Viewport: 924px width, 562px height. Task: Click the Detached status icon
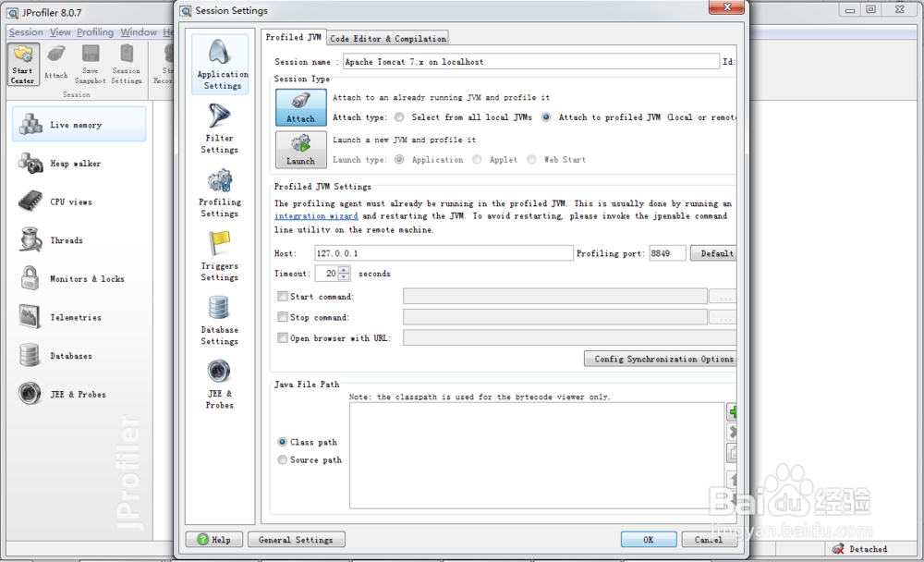pyautogui.click(x=837, y=549)
